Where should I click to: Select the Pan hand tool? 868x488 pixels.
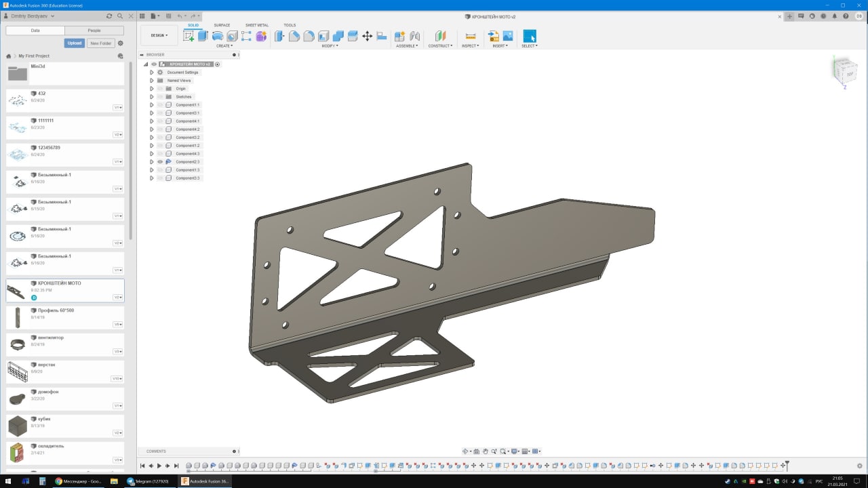pos(486,451)
